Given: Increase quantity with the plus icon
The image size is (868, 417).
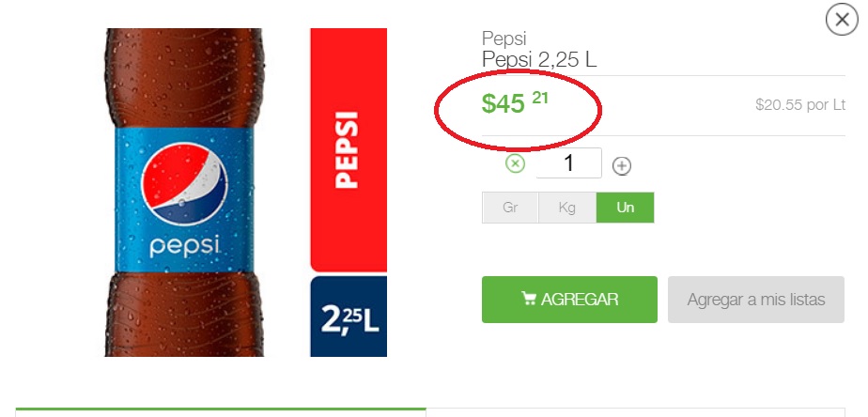Looking at the screenshot, I should tap(622, 165).
